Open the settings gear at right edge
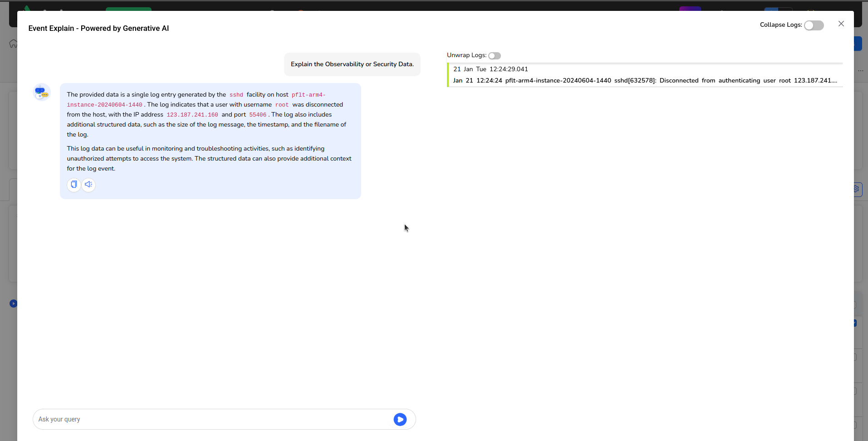This screenshot has width=868, height=441. coord(857,189)
